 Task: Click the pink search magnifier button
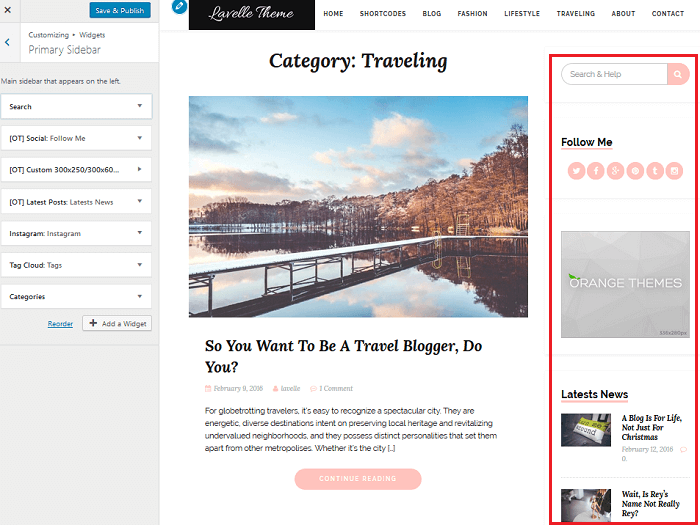click(678, 74)
